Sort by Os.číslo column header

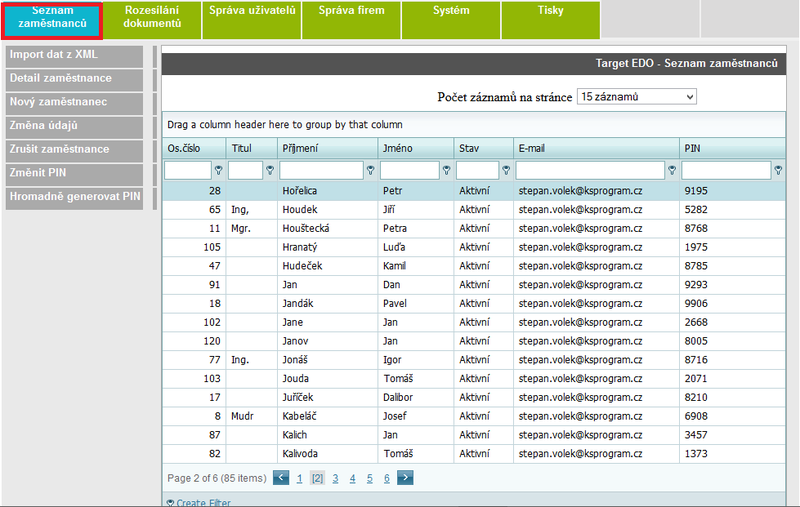pos(194,148)
